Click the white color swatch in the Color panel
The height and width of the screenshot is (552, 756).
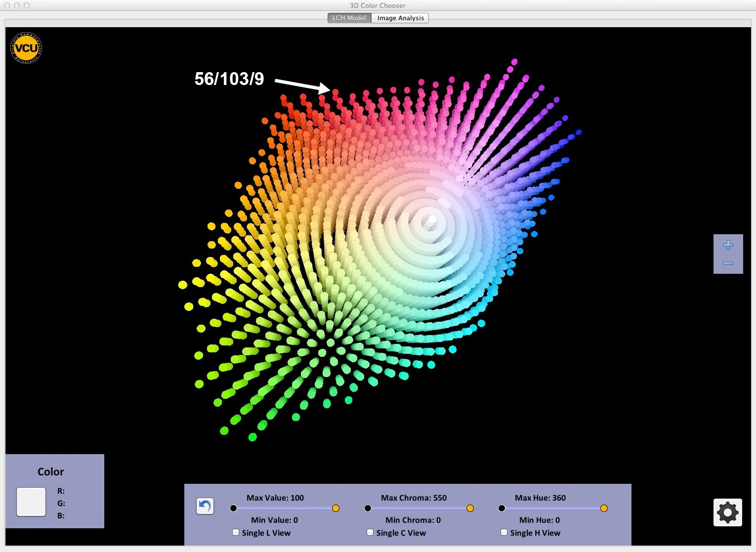pos(31,502)
